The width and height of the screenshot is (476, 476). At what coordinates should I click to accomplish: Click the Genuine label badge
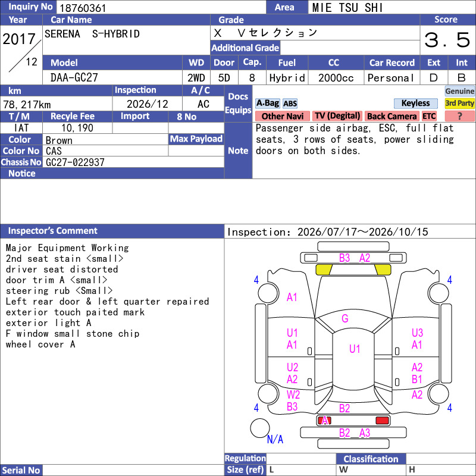459,91
